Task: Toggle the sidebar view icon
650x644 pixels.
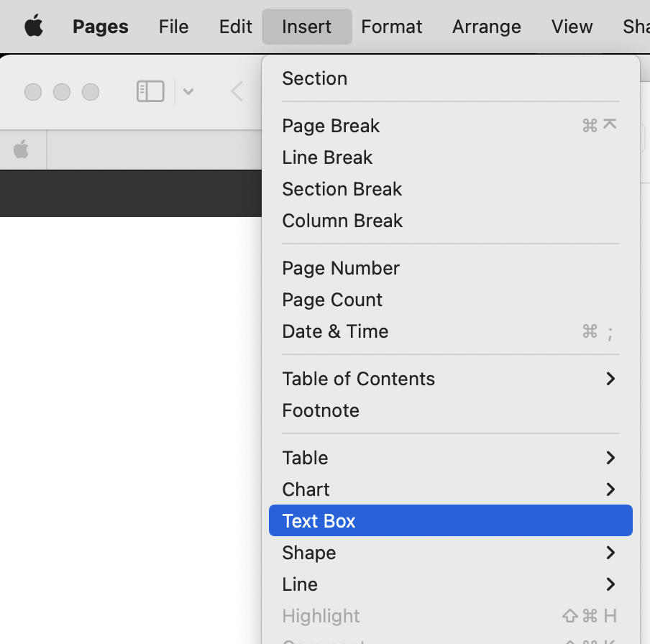Action: (x=150, y=91)
